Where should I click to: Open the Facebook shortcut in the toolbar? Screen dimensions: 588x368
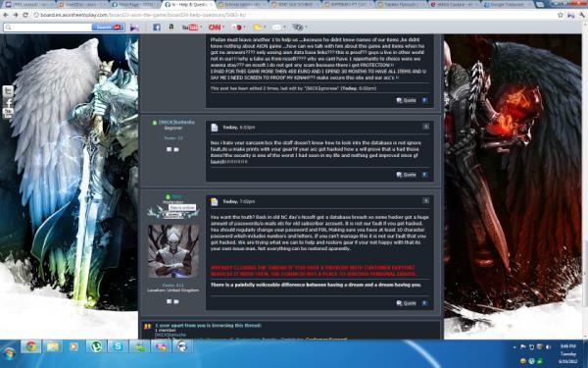coord(157,27)
